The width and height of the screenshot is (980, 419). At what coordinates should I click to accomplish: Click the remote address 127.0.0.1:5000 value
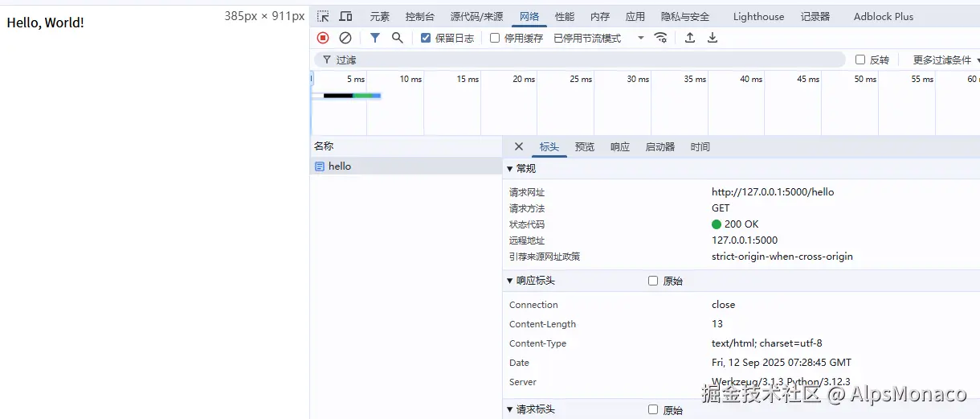pos(745,240)
